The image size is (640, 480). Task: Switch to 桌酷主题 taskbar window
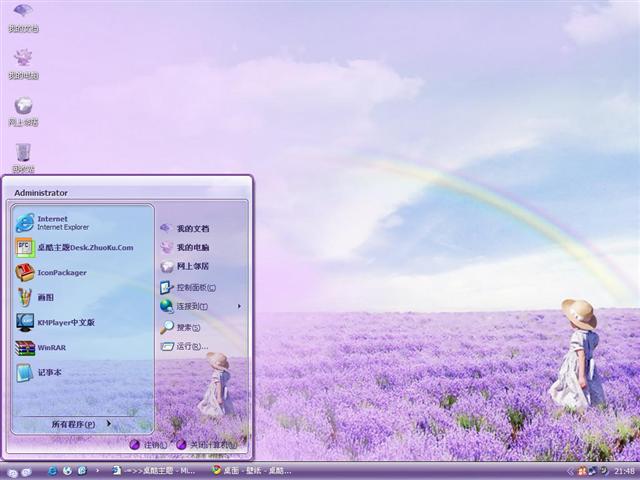coord(153,471)
